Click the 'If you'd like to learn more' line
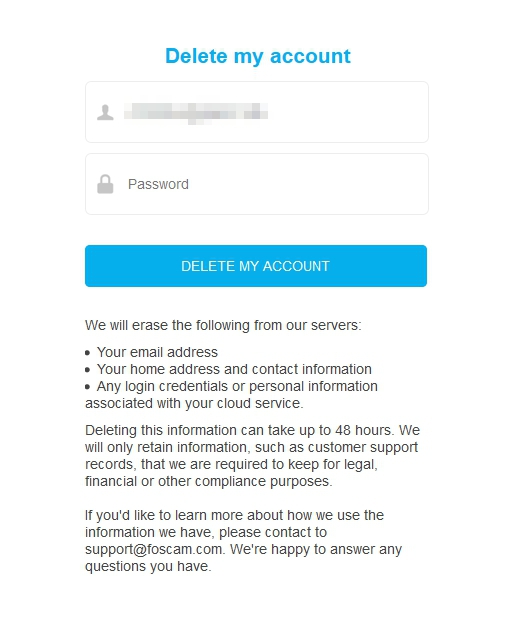 [235, 515]
